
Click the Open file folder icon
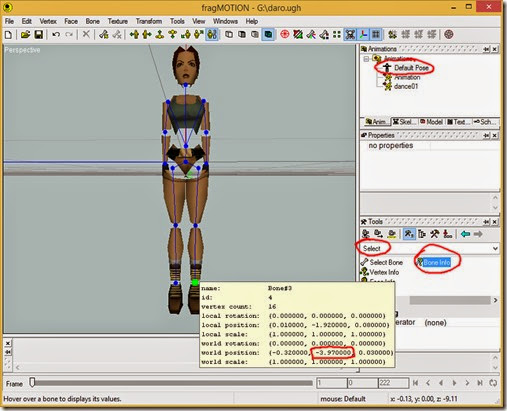(25, 35)
